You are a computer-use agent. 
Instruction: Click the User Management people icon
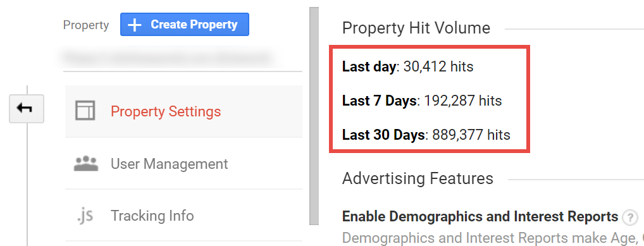point(86,163)
